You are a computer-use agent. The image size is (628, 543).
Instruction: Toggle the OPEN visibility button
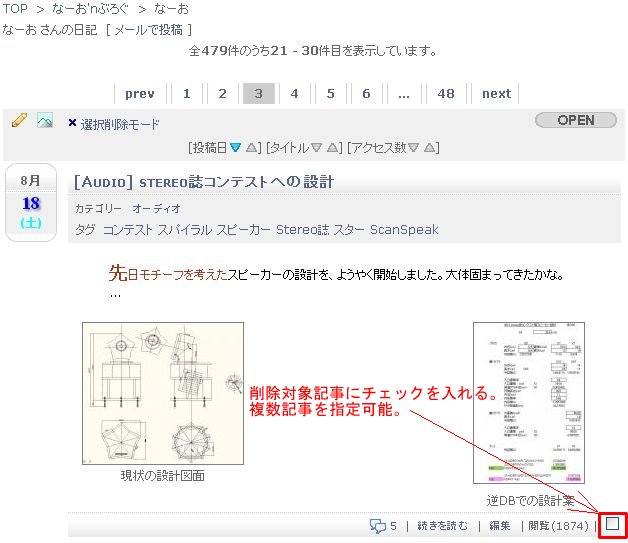pyautogui.click(x=575, y=120)
